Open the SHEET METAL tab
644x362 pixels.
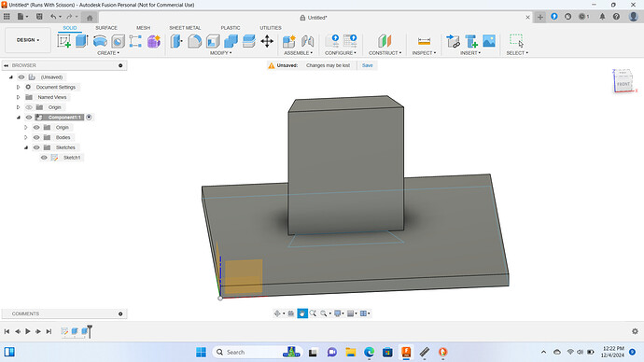[185, 28]
